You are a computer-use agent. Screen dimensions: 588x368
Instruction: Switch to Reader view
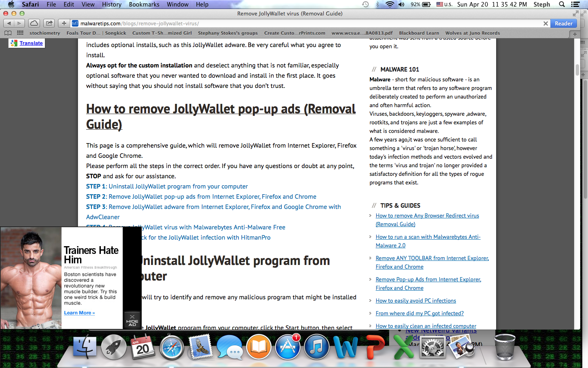tap(563, 24)
